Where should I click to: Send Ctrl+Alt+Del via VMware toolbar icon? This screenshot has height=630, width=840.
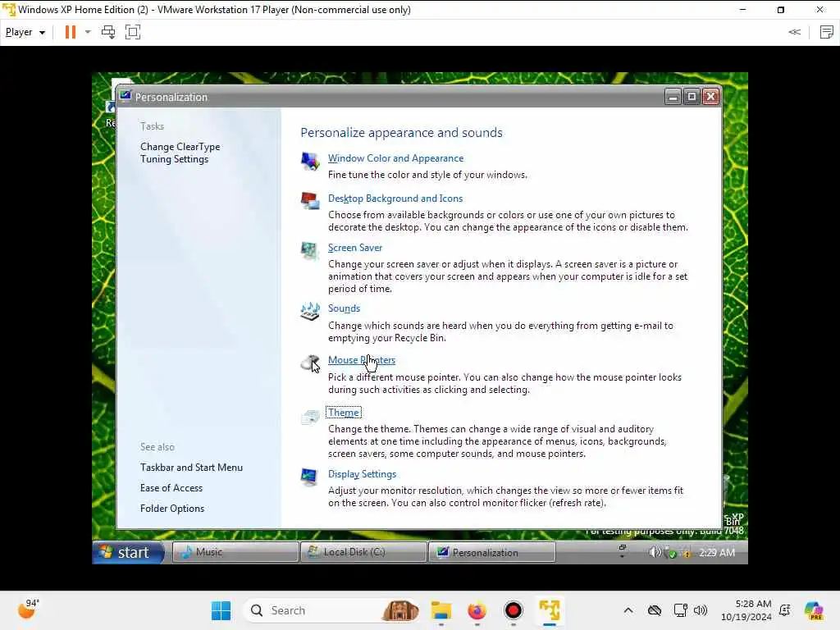(x=108, y=32)
